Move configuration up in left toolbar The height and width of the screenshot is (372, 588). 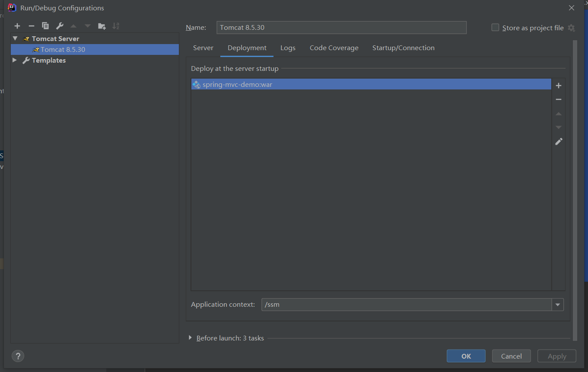pos(73,26)
